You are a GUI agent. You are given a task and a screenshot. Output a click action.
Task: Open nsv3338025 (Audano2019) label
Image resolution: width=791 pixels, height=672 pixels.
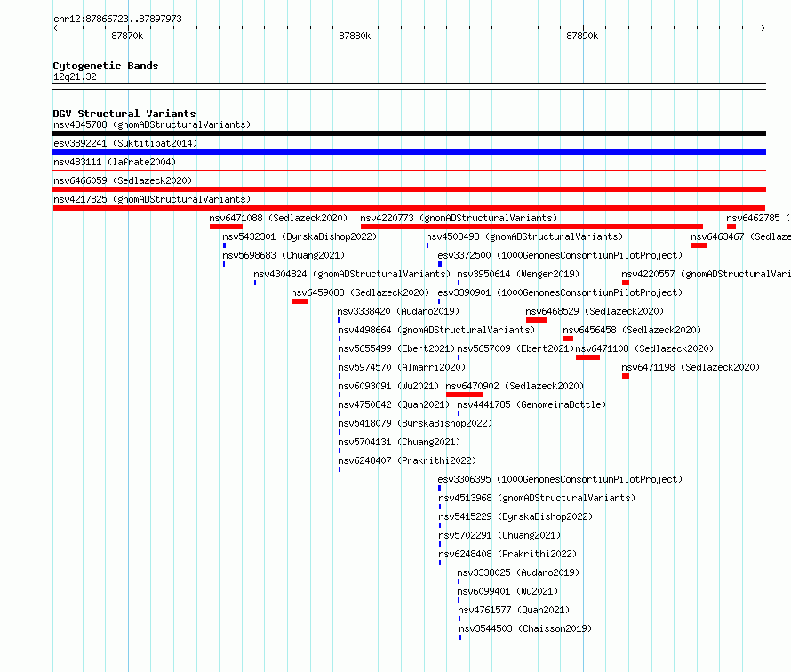click(518, 572)
